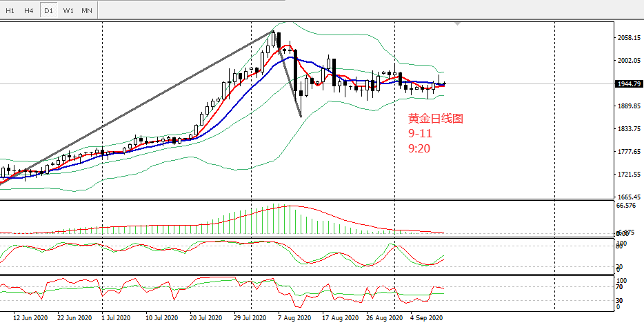The width and height of the screenshot is (644, 325).
Task: Click the 1 Jul 2020 date label
Action: click(116, 318)
